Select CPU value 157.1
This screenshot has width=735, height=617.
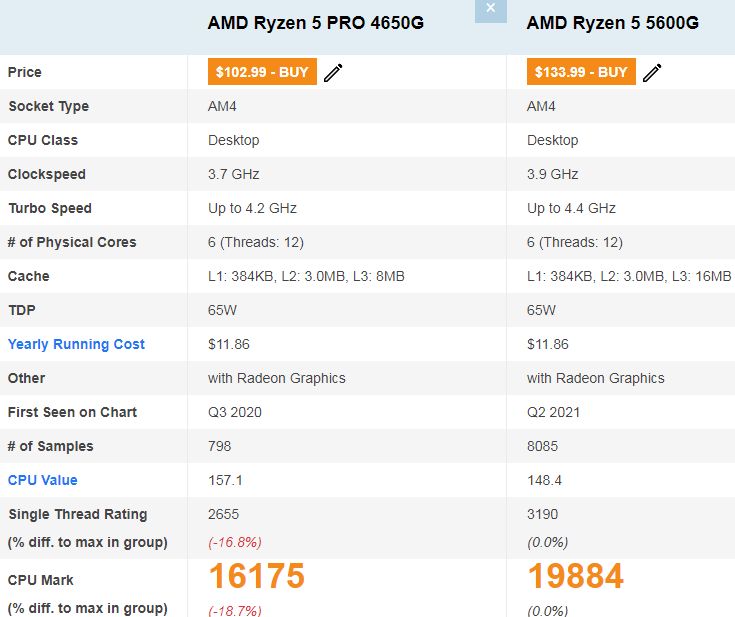click(x=225, y=480)
